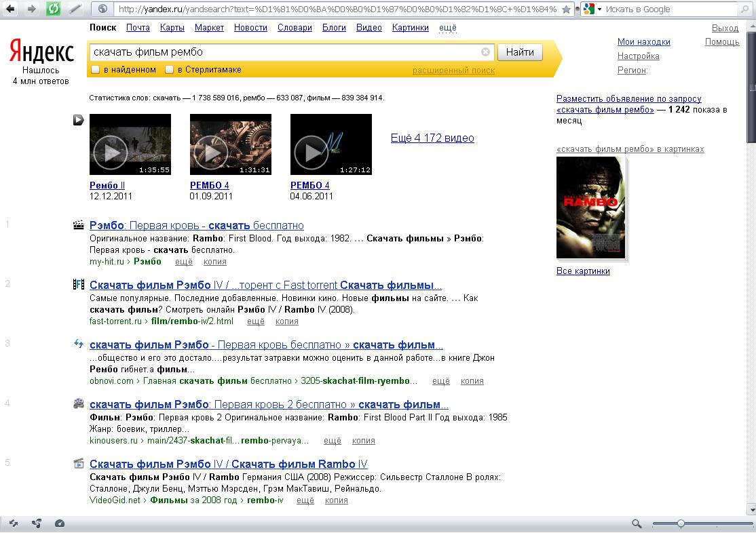
Task: Open the 'Рембо II' video title link
Action: (107, 185)
